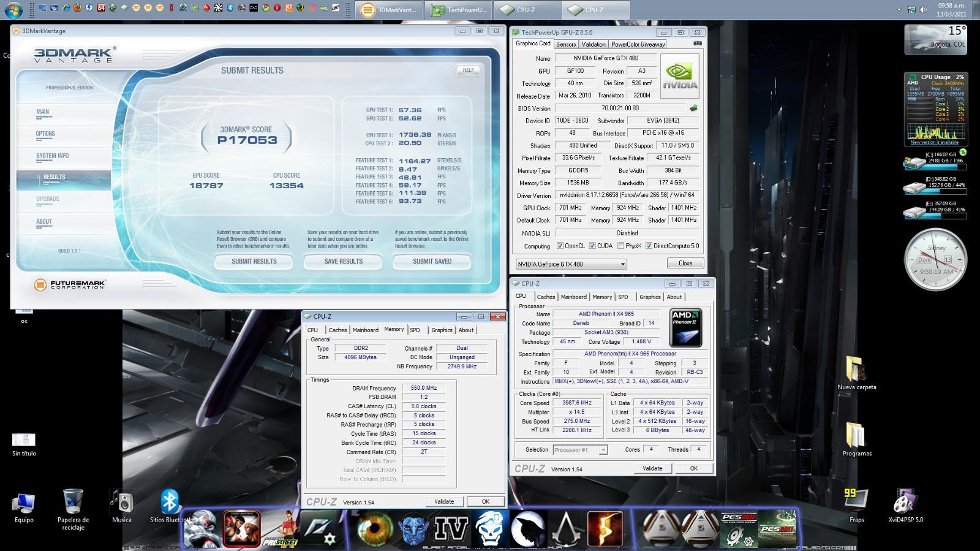The height and width of the screenshot is (551, 980).
Task: Click Bogotá weather gadget
Action: pos(936,40)
